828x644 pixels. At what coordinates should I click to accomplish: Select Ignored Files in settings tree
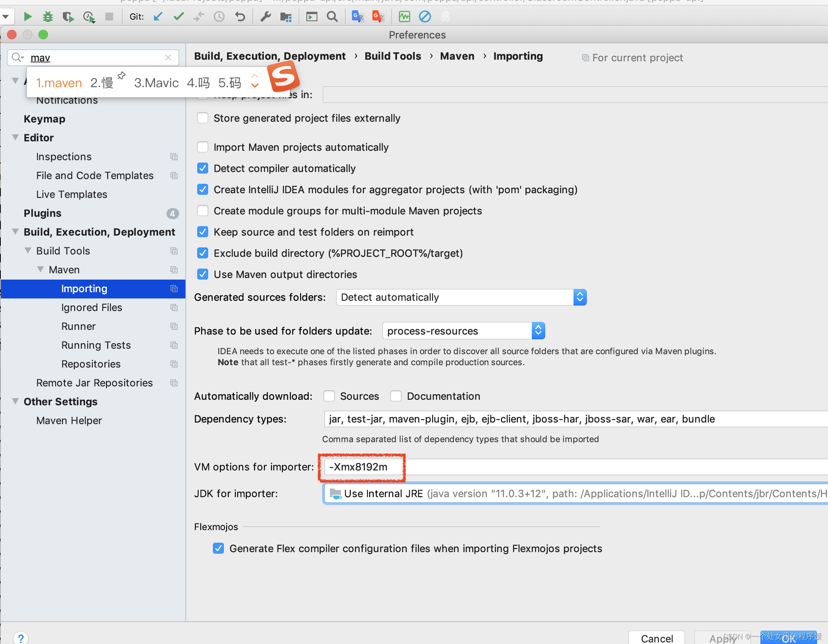pyautogui.click(x=92, y=307)
